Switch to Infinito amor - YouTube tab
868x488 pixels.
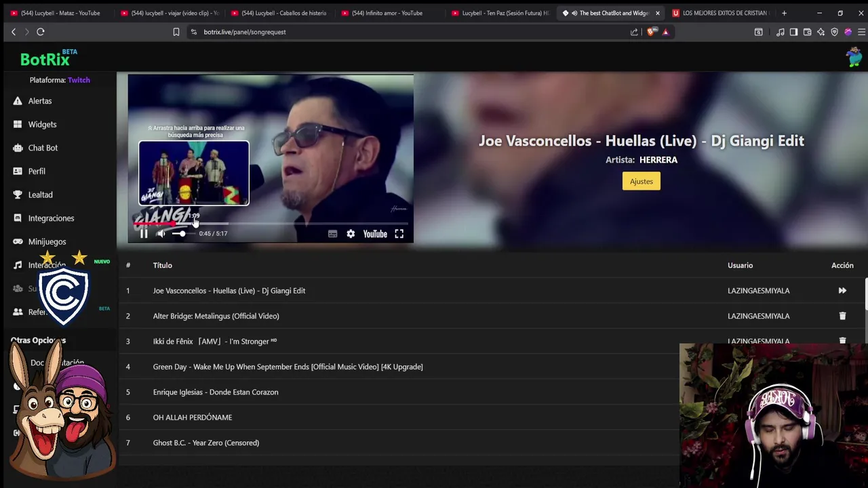point(390,13)
